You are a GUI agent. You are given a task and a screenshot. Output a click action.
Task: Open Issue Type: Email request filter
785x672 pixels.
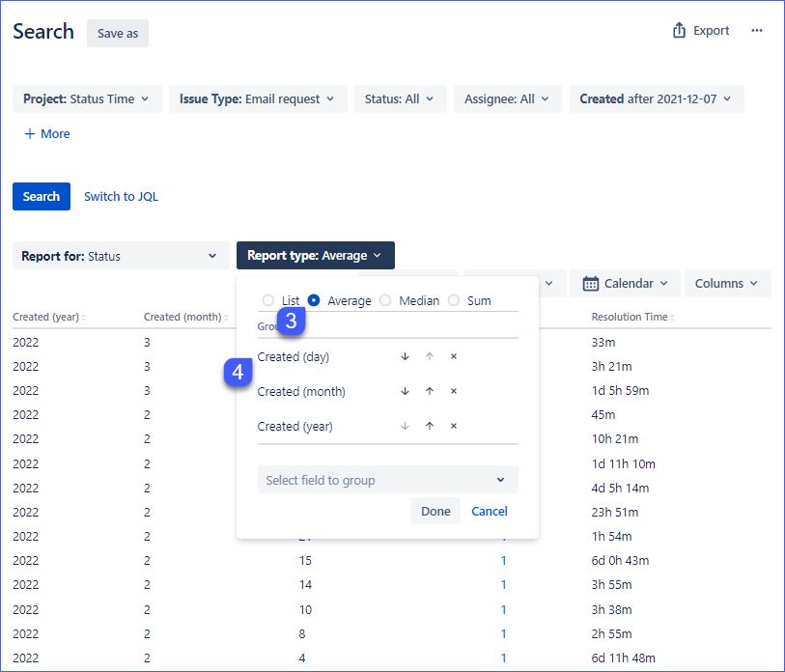(258, 99)
